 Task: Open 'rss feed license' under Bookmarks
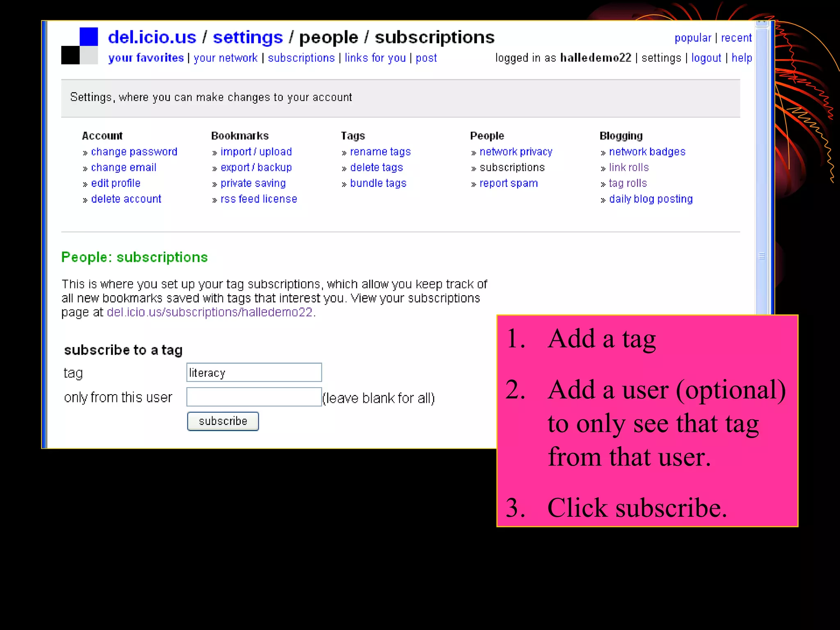point(259,199)
